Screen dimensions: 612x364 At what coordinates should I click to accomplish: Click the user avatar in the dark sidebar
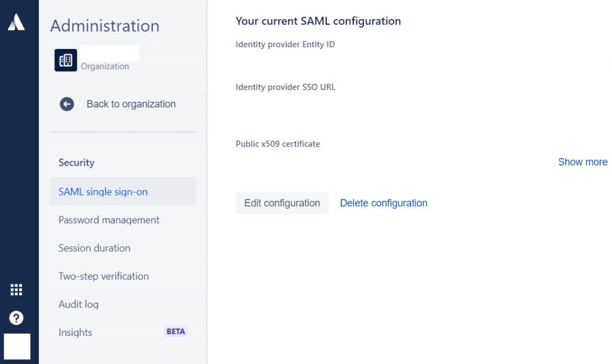point(17,347)
